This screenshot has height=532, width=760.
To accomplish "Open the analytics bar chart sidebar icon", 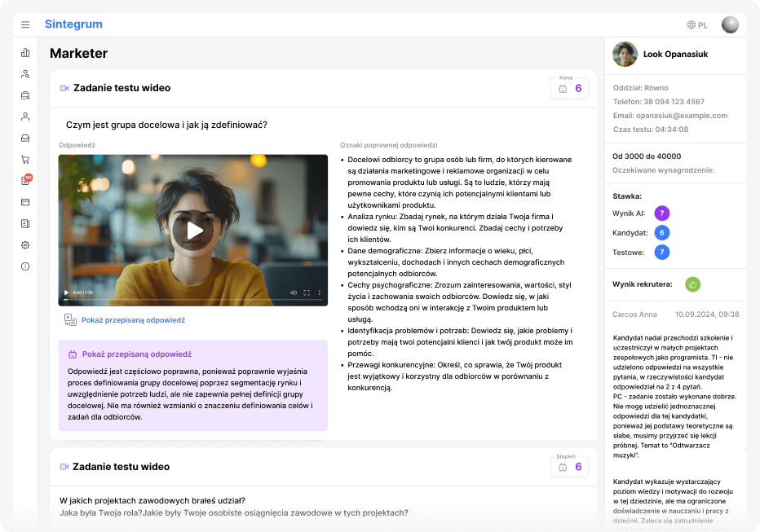I will pyautogui.click(x=25, y=53).
